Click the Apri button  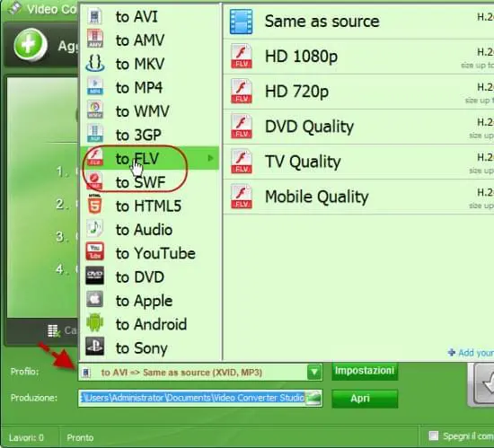[365, 399]
